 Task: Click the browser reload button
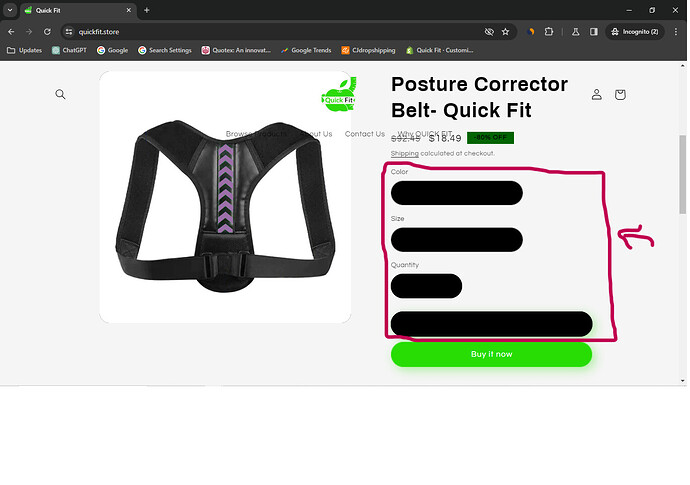pos(47,32)
